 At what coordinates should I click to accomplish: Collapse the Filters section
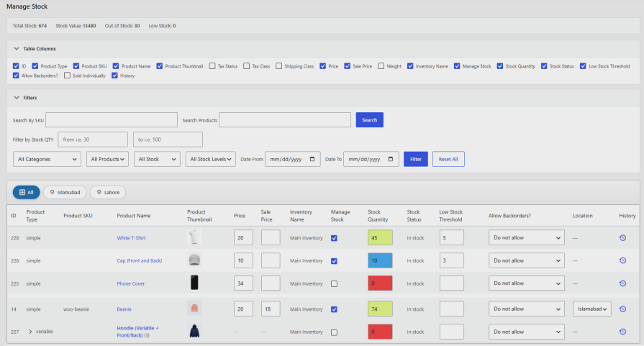point(17,98)
